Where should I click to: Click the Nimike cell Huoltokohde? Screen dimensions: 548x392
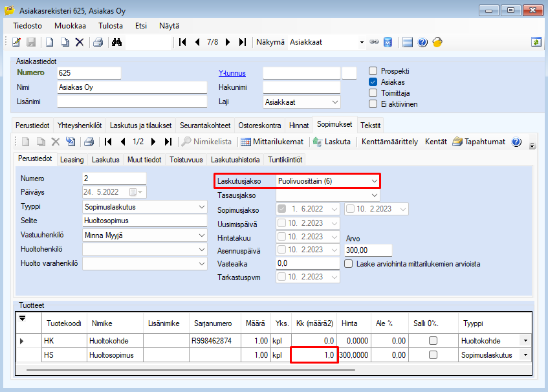(x=115, y=341)
